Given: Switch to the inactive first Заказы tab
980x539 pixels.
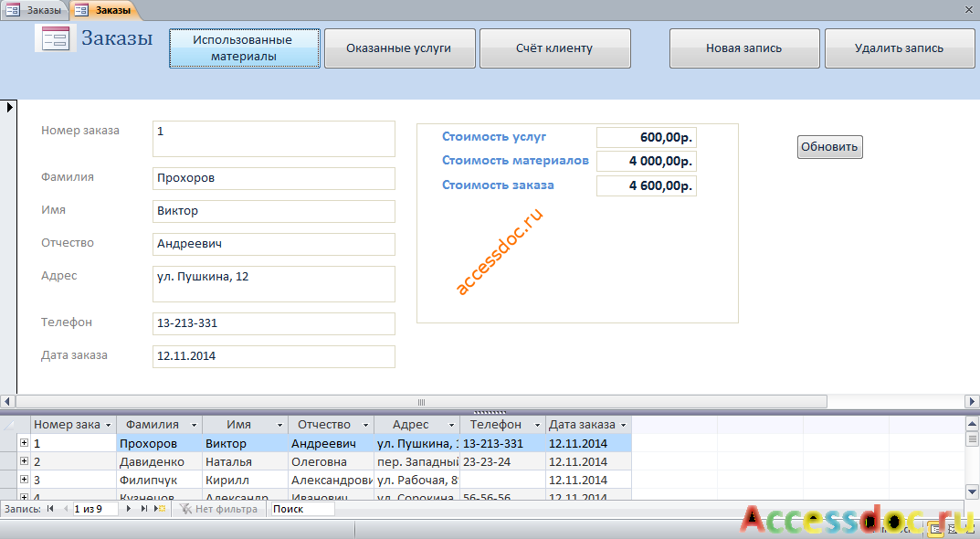Looking at the screenshot, I should [x=35, y=10].
